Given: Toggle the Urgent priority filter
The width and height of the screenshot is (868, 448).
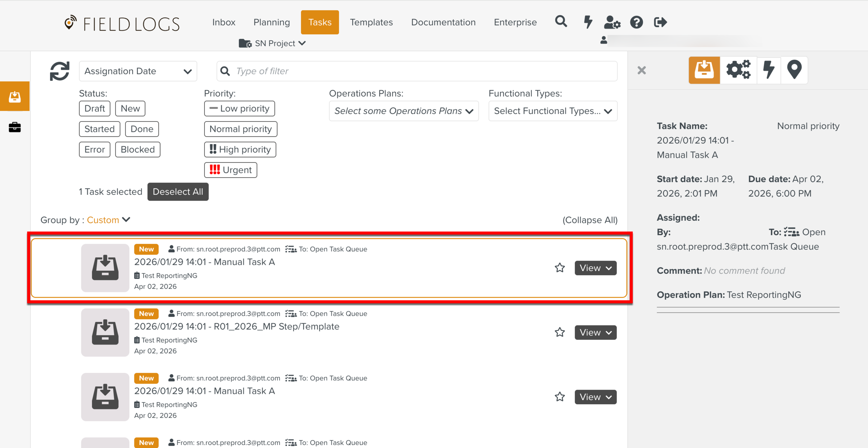Looking at the screenshot, I should (231, 170).
